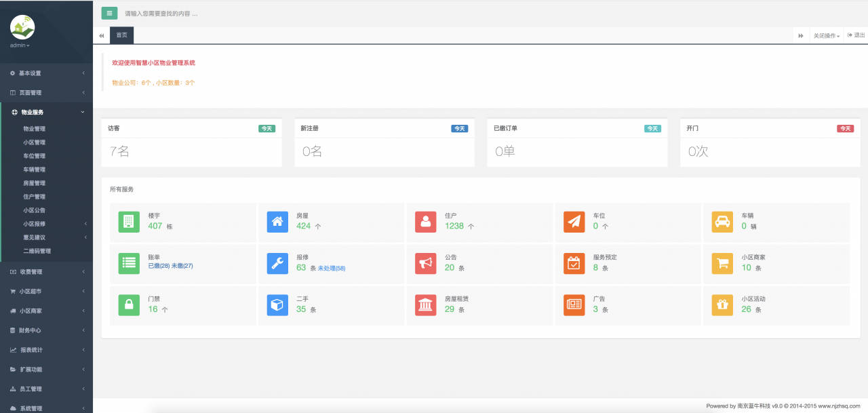
Task: Expand the 基本设置 sidebar menu
Action: (46, 73)
